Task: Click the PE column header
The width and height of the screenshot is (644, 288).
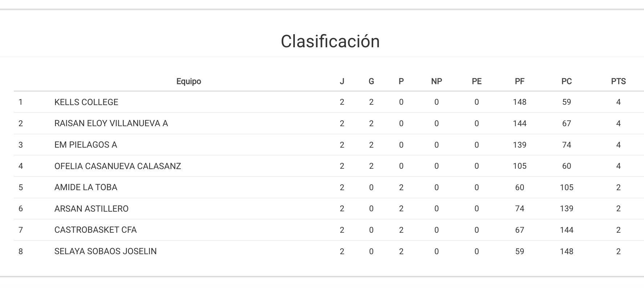Action: (x=477, y=81)
